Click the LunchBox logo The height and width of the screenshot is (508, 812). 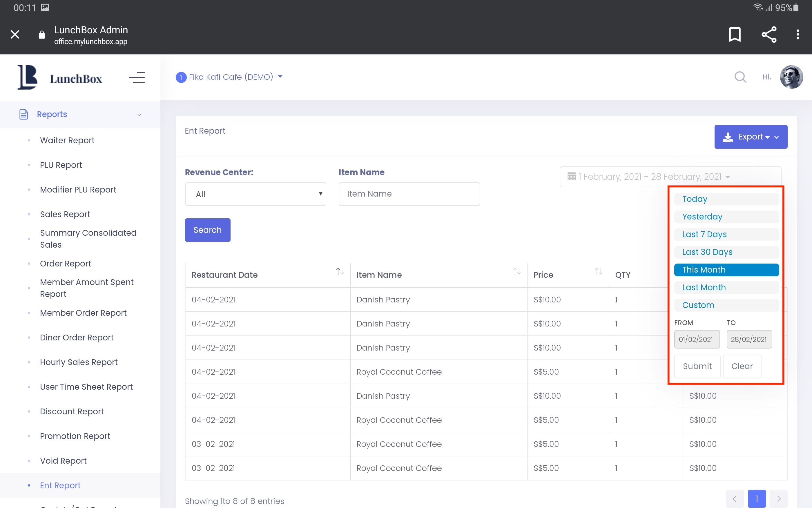pos(60,78)
